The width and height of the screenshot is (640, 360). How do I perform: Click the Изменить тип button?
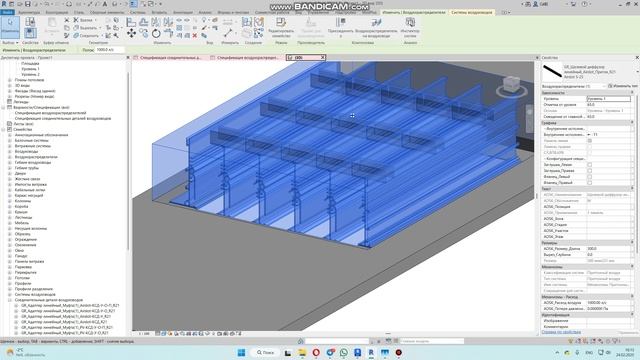coord(622,86)
